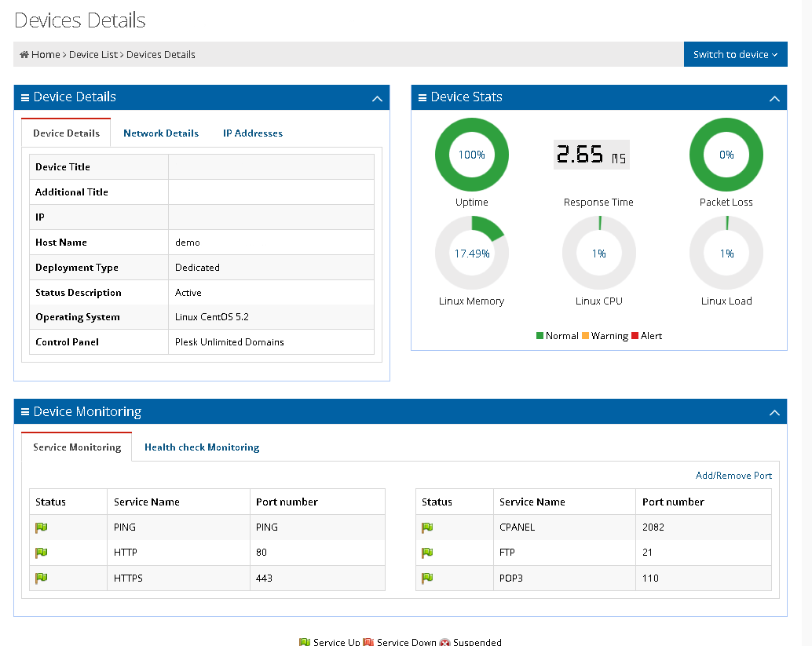Click the Add/Remove Port link
The height and width of the screenshot is (646, 812).
733,476
